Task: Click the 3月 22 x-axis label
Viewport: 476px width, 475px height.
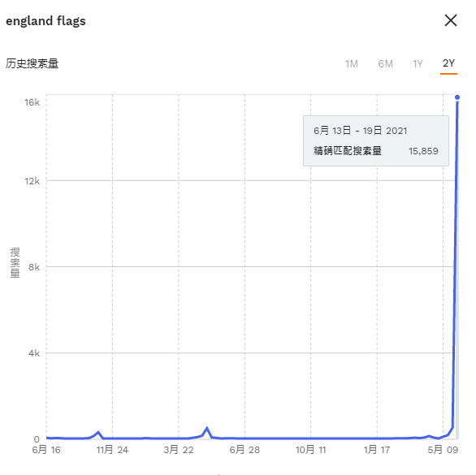Action: (x=179, y=450)
